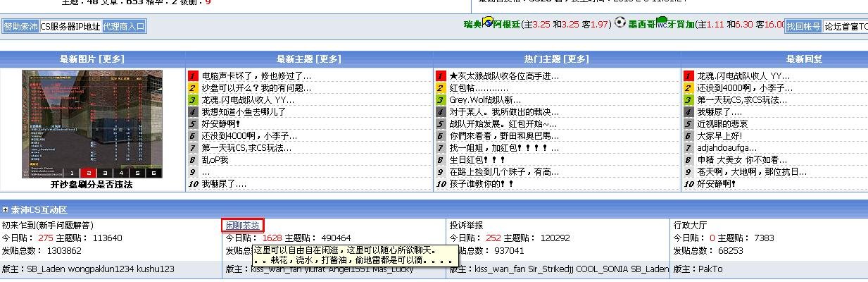Open latest topic 乱oP我
The width and height of the screenshot is (868, 282).
[x=215, y=160]
